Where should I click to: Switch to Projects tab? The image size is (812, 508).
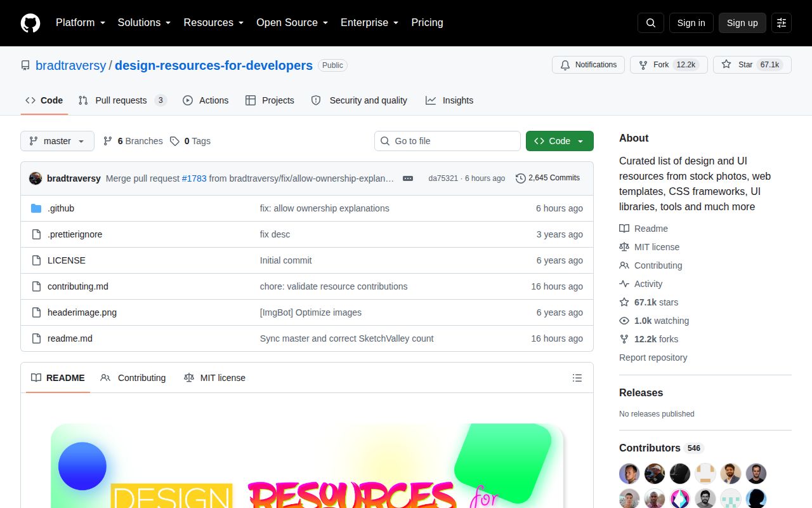click(270, 100)
